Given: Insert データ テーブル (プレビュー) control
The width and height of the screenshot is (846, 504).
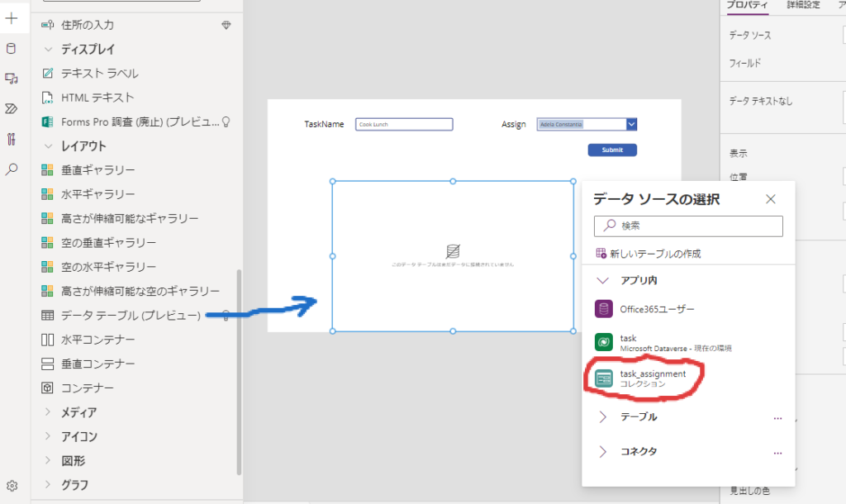Looking at the screenshot, I should 130,315.
